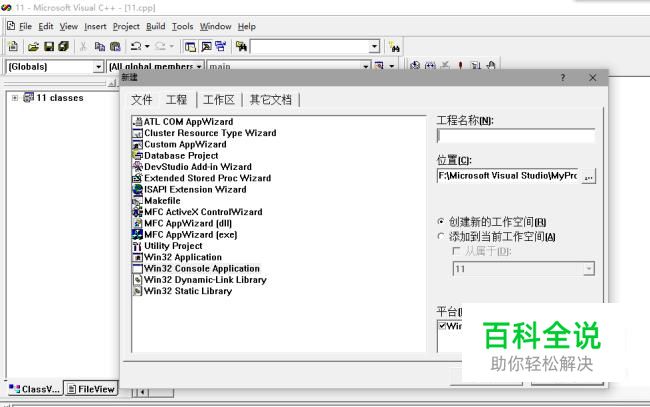Select the 创建新的工作空间 radio button
The width and height of the screenshot is (650, 407).
(441, 221)
